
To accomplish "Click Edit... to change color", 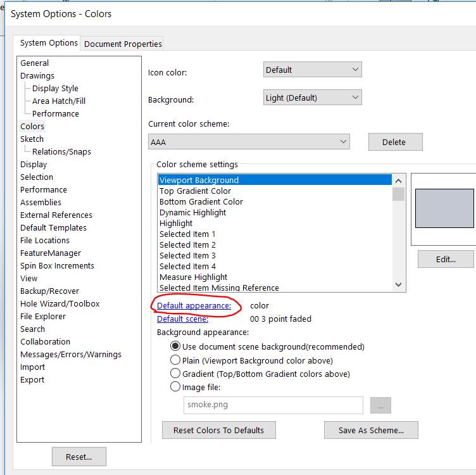I will coord(446,259).
